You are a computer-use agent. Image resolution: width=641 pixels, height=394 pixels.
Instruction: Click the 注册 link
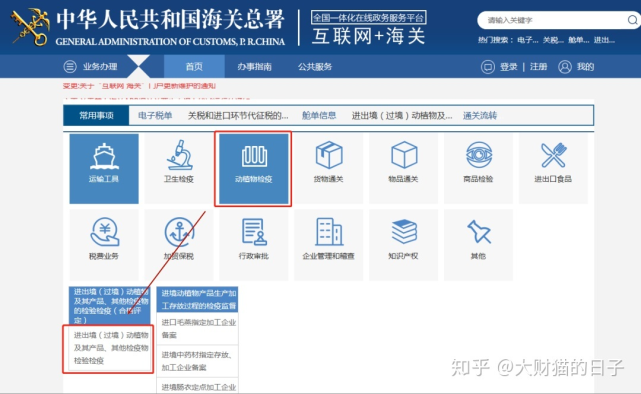(538, 67)
